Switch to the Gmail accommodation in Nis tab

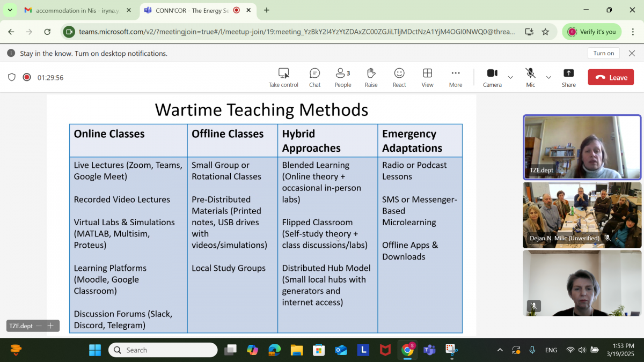78,10
